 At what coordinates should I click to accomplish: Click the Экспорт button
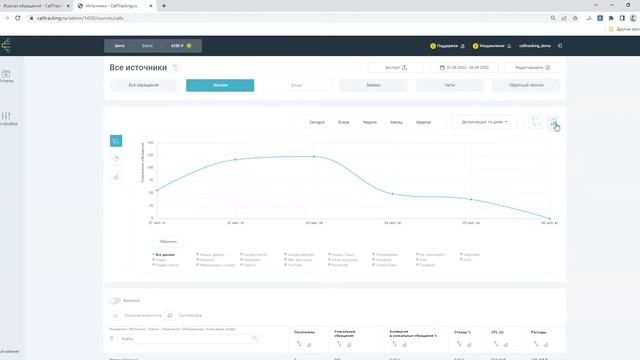click(396, 67)
